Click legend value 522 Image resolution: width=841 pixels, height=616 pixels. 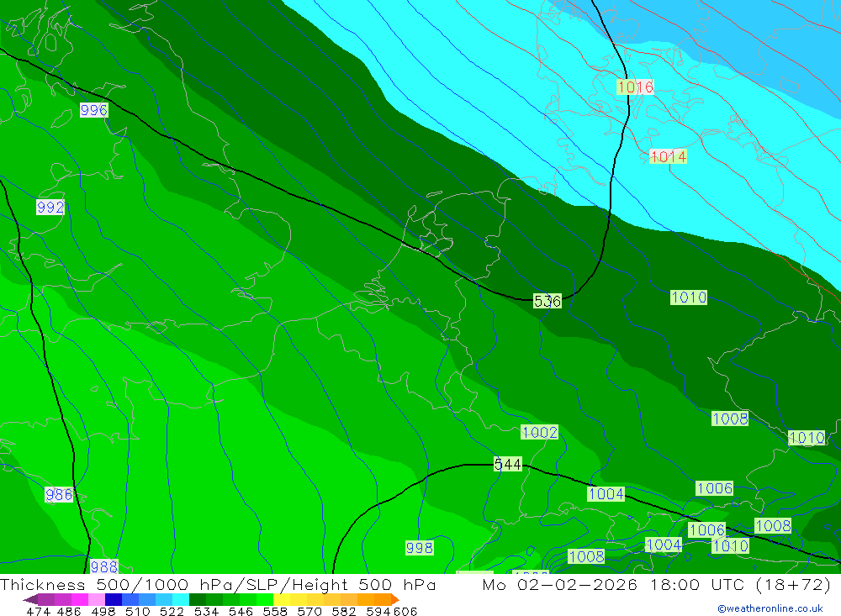click(172, 611)
